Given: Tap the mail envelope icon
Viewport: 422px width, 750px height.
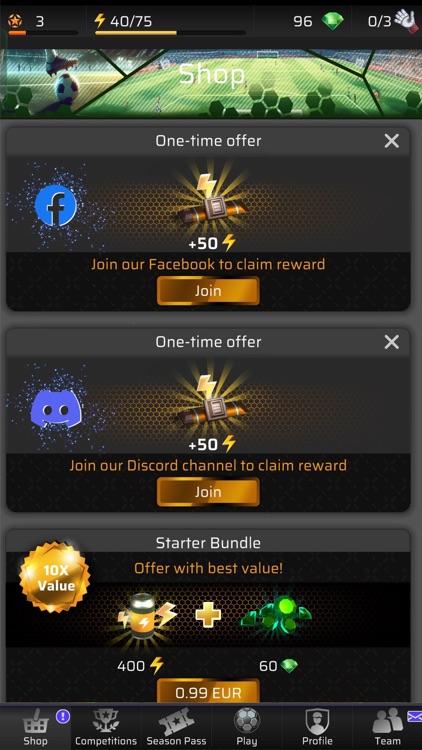Looking at the screenshot, I should coord(414,716).
